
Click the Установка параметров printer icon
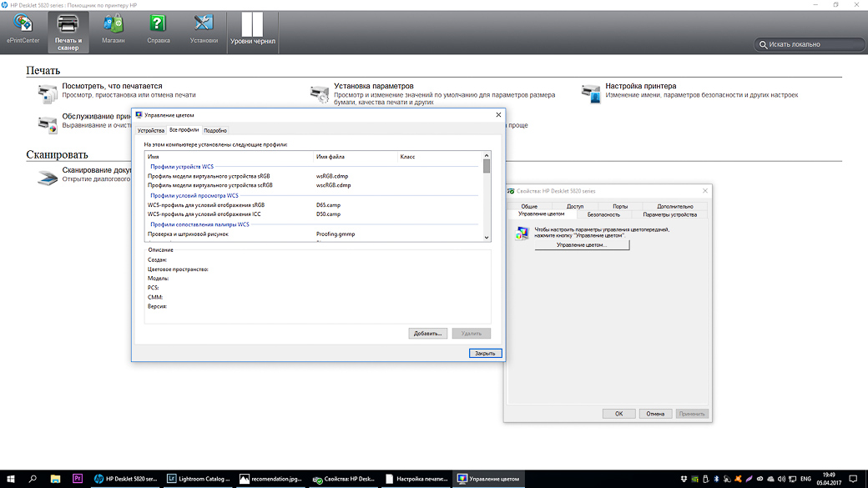[320, 93]
